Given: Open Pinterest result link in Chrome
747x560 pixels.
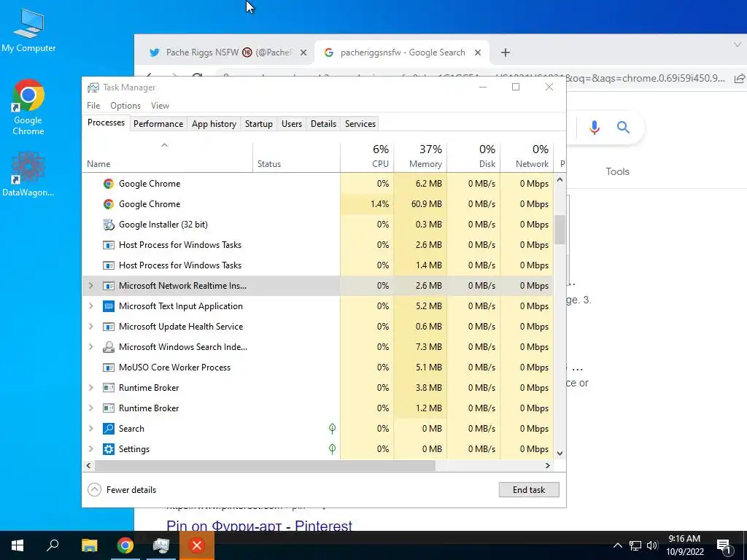Looking at the screenshot, I should point(259,526).
